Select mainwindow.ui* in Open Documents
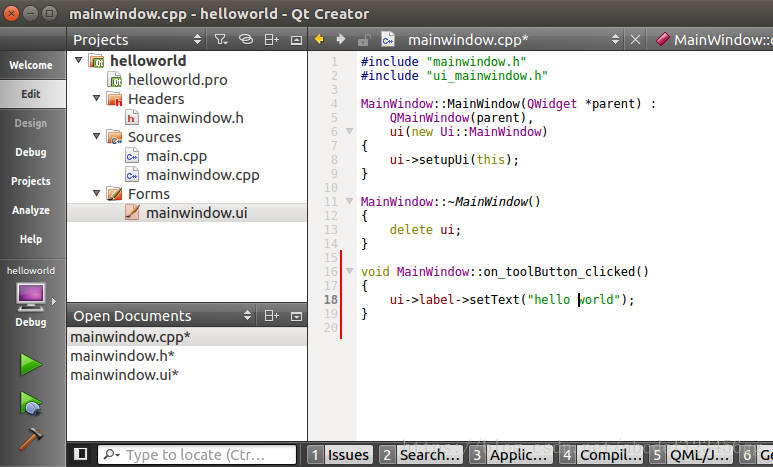This screenshot has width=773, height=467. (186, 375)
